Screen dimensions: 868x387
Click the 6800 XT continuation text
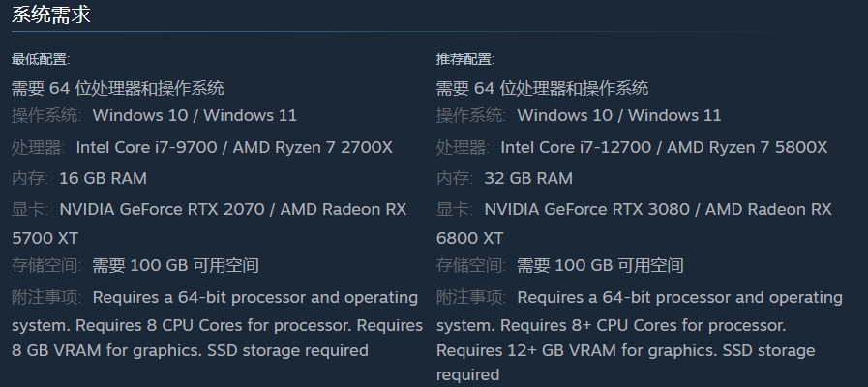click(470, 239)
